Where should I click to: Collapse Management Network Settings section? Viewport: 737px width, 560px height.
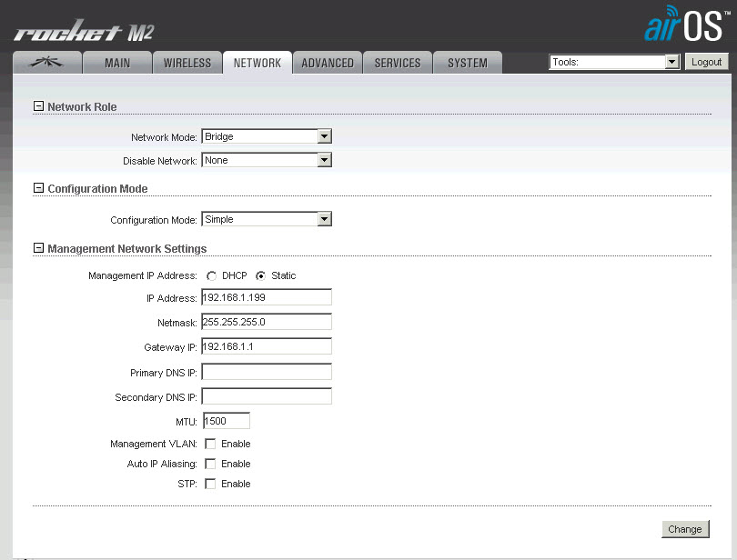click(x=38, y=248)
